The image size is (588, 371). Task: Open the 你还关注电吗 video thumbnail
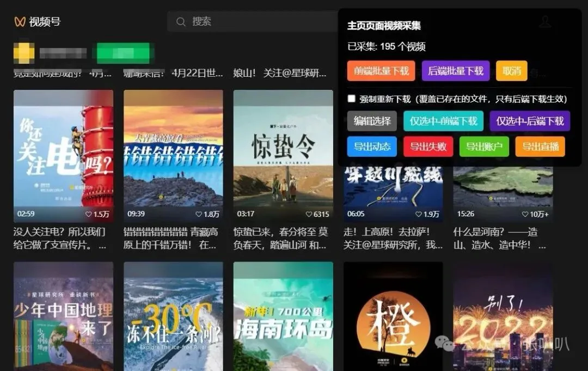pos(63,156)
